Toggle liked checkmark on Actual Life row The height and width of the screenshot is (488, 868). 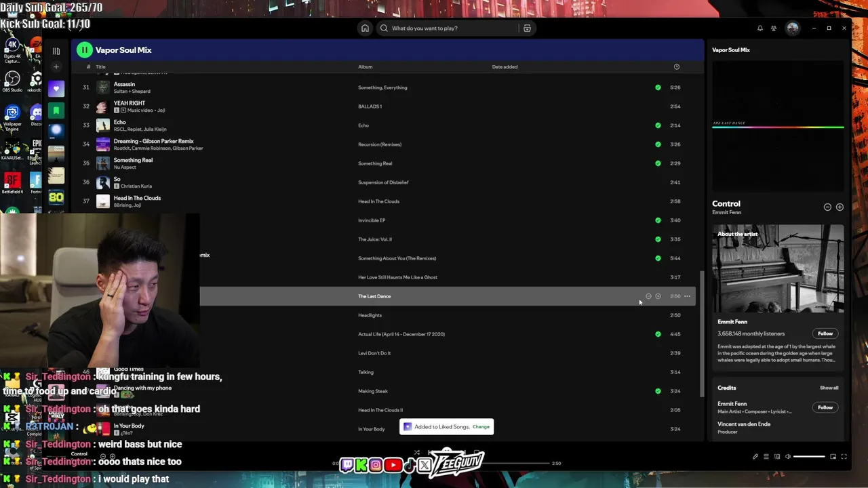tap(658, 334)
